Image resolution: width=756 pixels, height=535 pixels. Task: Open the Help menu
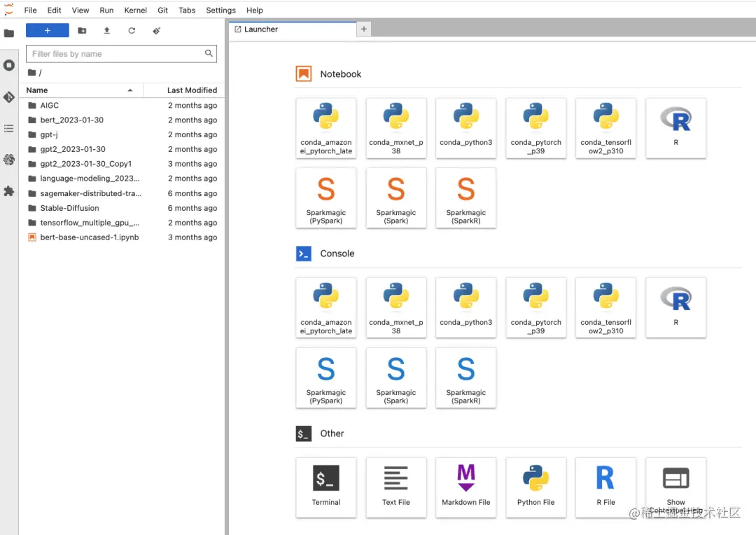(x=255, y=10)
